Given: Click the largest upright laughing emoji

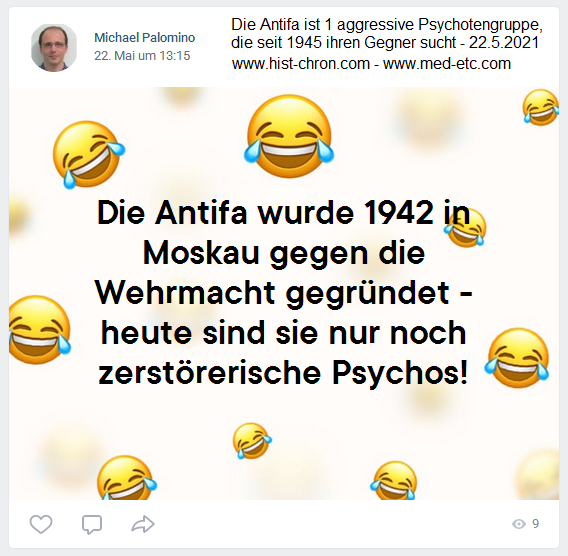Looking at the screenshot, I should (289, 136).
